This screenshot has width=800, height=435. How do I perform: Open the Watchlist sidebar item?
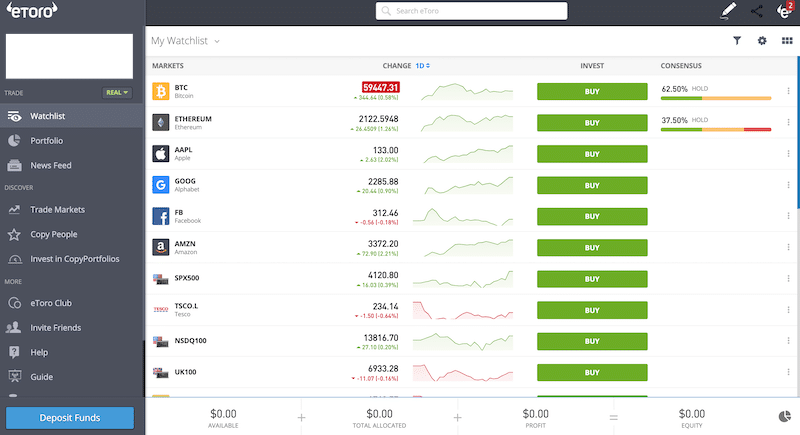click(x=71, y=116)
